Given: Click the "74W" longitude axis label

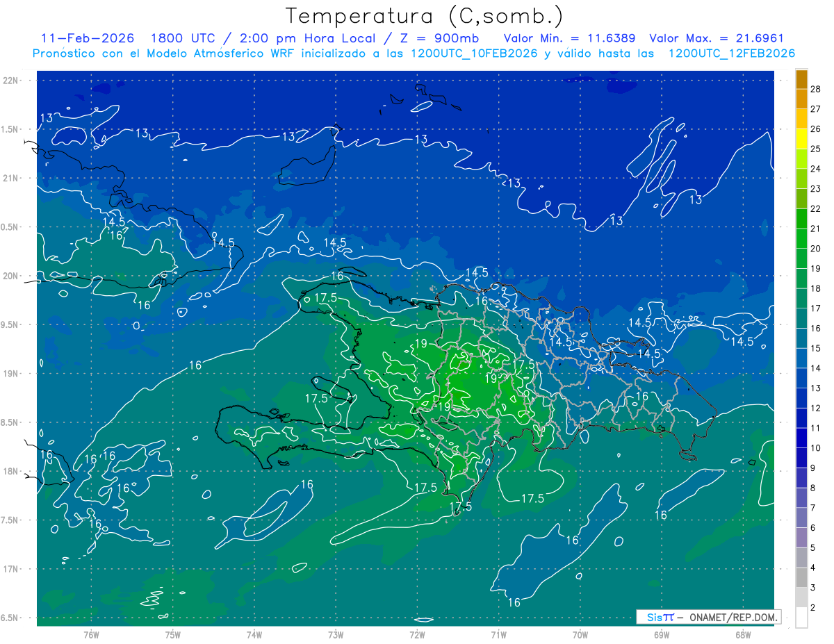Looking at the screenshot, I should tap(254, 634).
